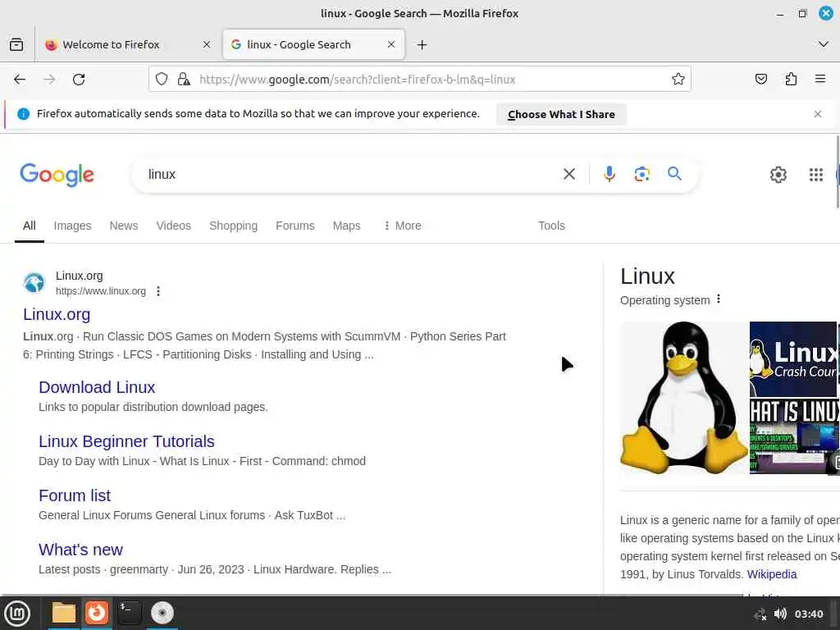
Task: Open Google quick settings gear
Action: (x=778, y=174)
